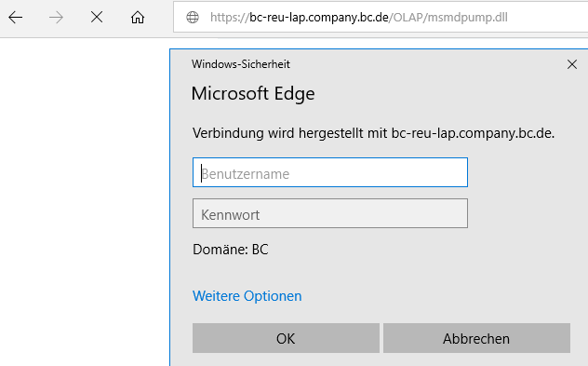Click the Verbindung wird hergestellt message
588x366 pixels.
point(373,133)
